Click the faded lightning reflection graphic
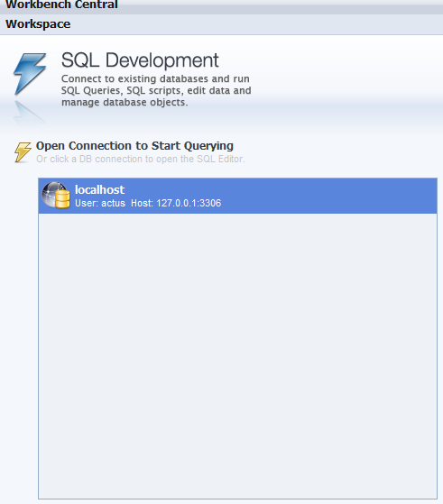The image size is (443, 504). (29, 113)
